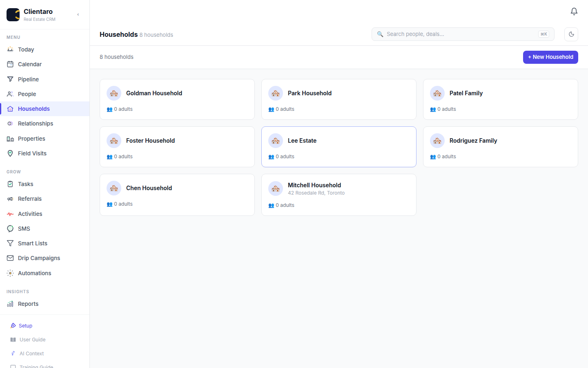Navigate to Smart Lists

coord(33,243)
